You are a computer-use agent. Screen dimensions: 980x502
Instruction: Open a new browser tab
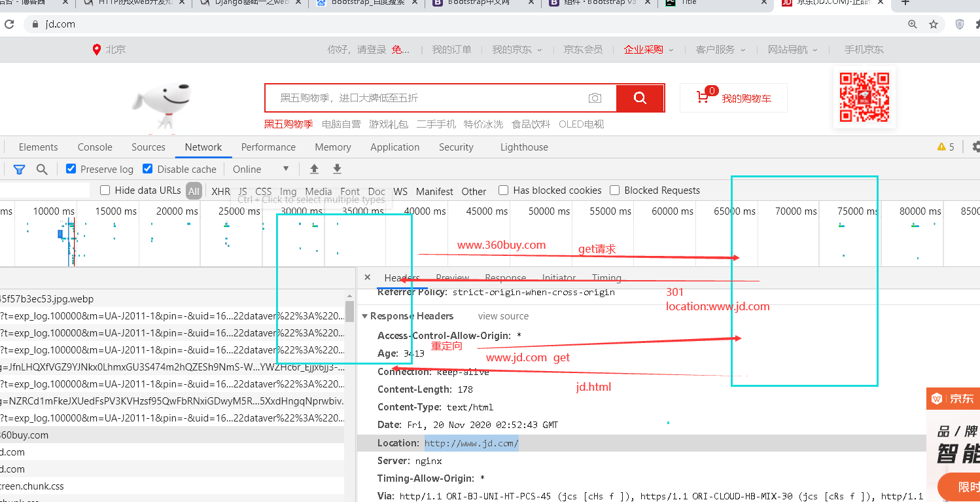[905, 3]
